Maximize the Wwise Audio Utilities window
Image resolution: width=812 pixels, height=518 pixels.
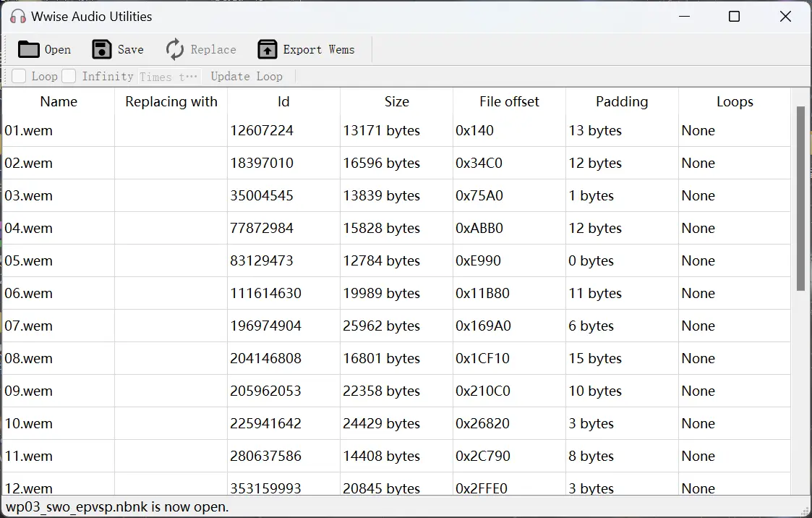(x=734, y=17)
